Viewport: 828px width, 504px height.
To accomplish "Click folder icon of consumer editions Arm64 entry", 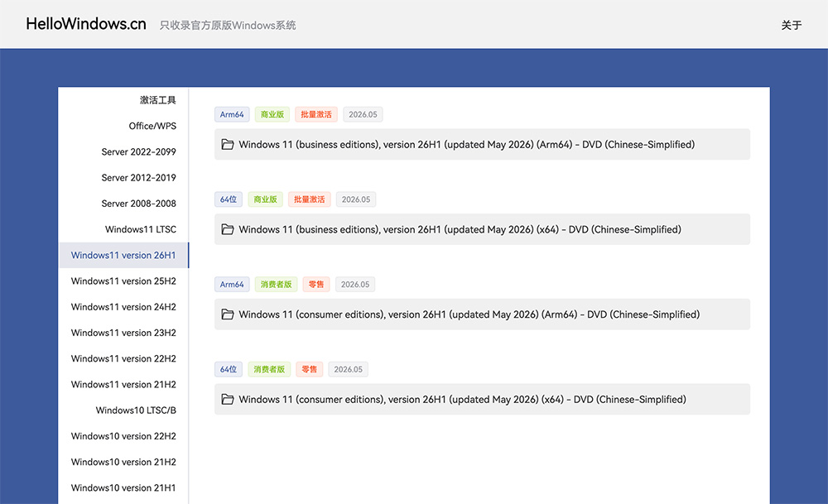I will coord(228,314).
